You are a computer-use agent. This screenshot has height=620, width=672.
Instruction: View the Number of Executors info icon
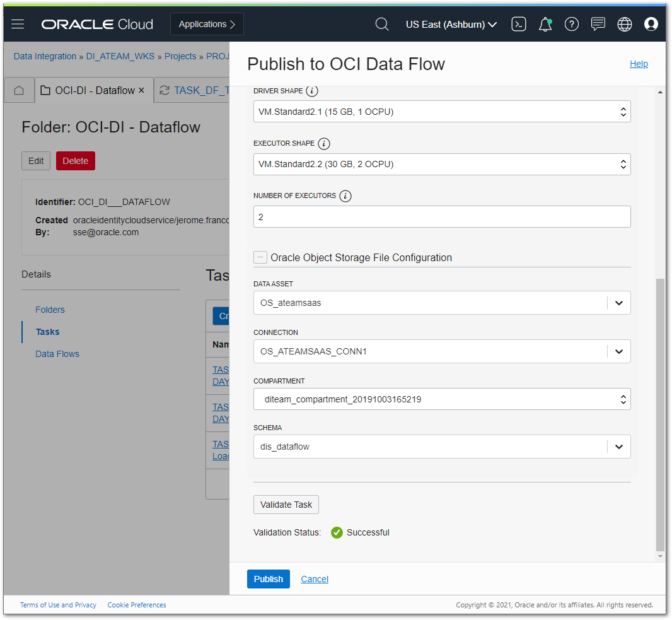[345, 196]
